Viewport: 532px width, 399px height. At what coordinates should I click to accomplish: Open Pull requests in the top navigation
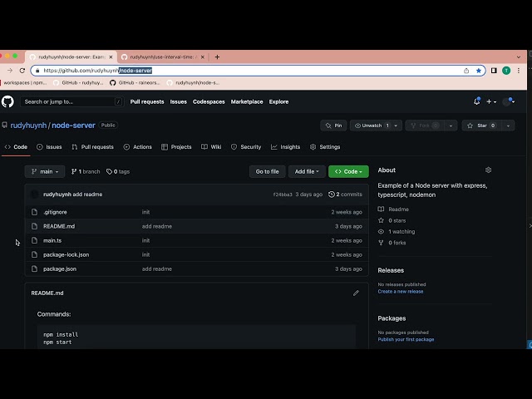tap(147, 101)
